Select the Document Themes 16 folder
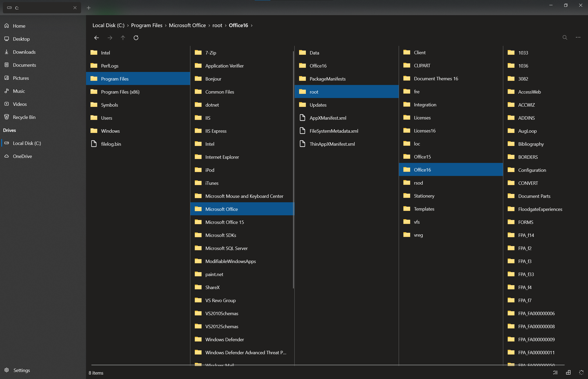Image resolution: width=588 pixels, height=379 pixels. [x=451, y=78]
